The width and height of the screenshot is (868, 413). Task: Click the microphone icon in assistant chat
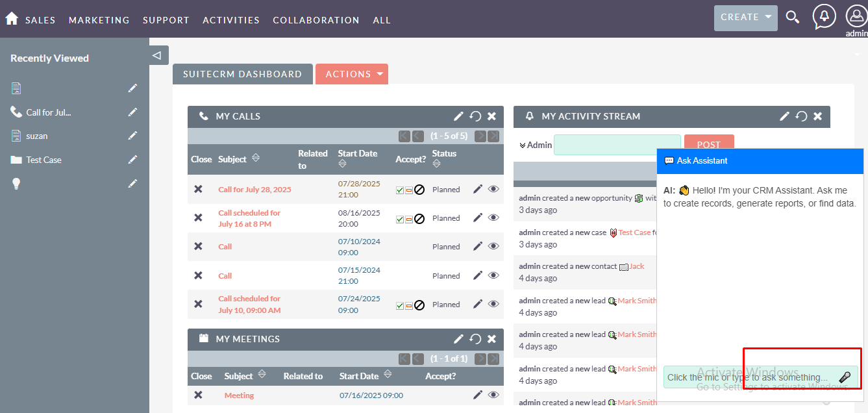(x=845, y=377)
